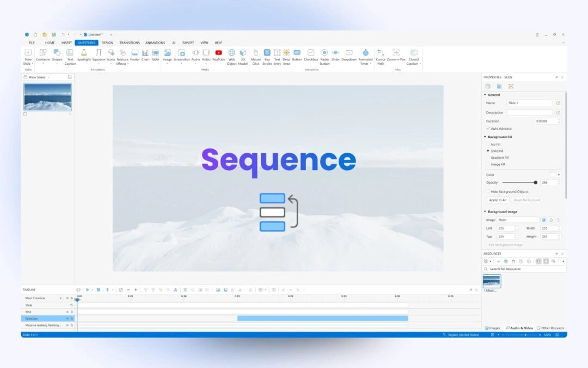Add a Cursor Path
The height and width of the screenshot is (368, 588).
click(x=381, y=57)
